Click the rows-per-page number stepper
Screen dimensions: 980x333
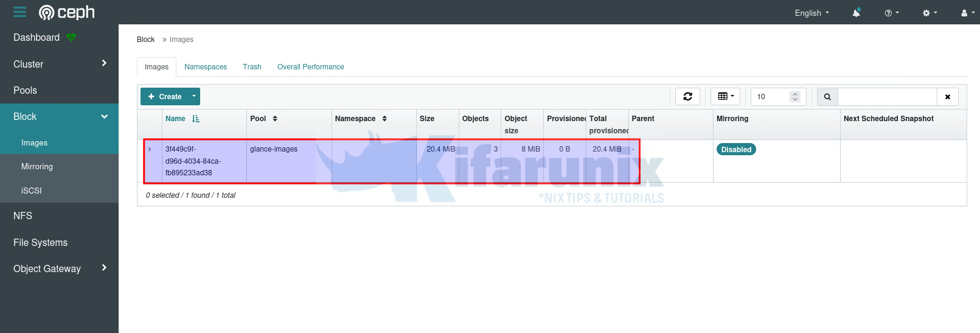point(794,97)
